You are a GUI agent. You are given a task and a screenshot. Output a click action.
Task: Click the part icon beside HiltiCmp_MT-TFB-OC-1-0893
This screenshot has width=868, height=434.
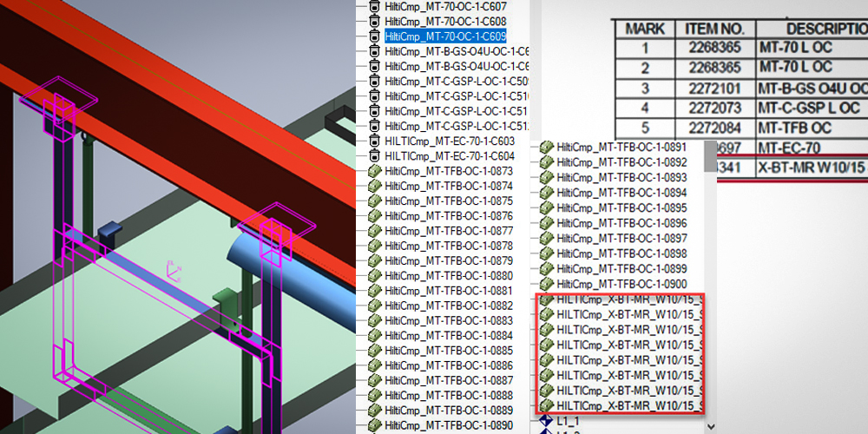click(547, 178)
